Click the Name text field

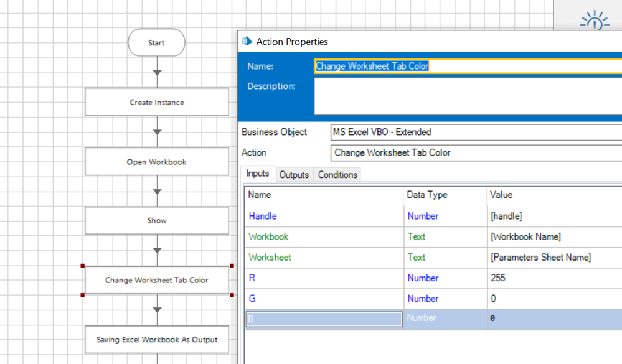(x=467, y=66)
